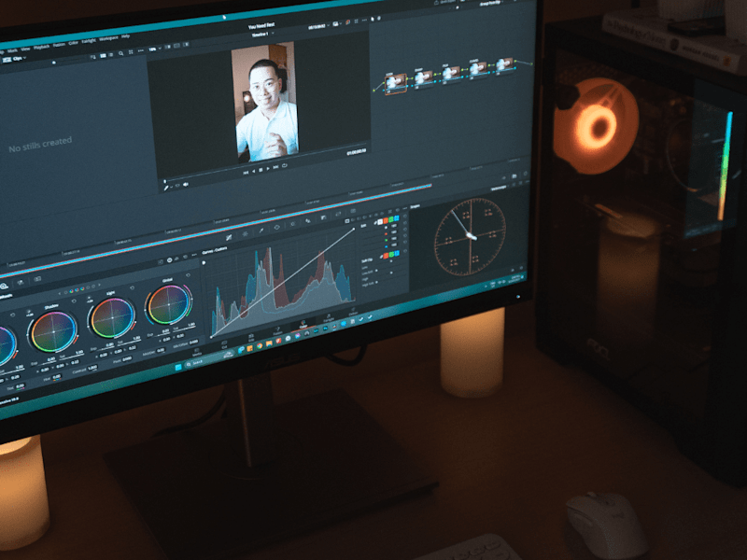Open the View menu

[26, 49]
